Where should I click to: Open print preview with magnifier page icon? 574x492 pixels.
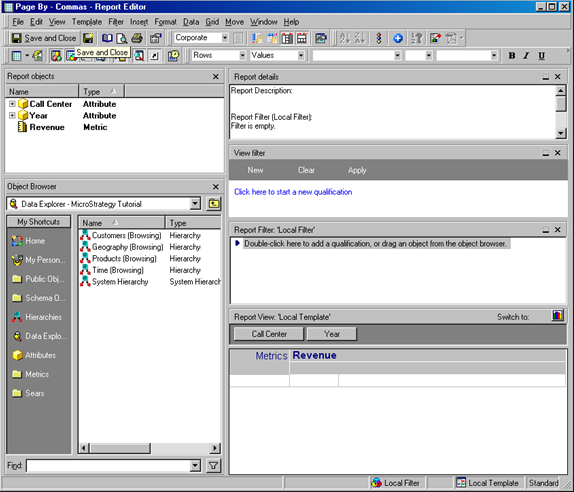click(122, 38)
